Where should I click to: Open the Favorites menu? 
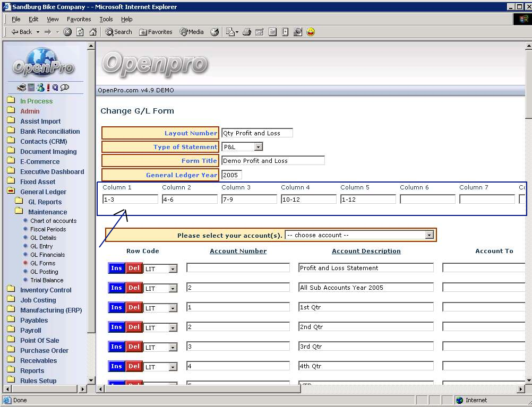(x=79, y=19)
